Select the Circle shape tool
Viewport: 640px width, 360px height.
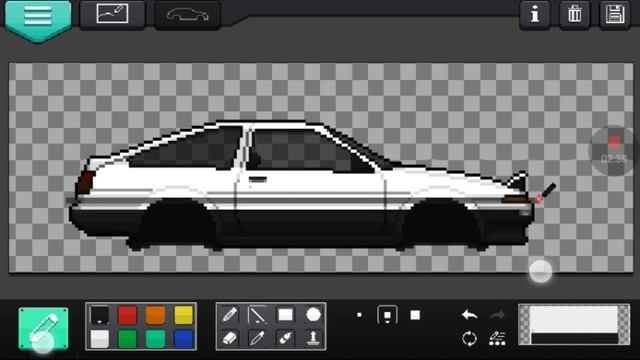(x=313, y=315)
